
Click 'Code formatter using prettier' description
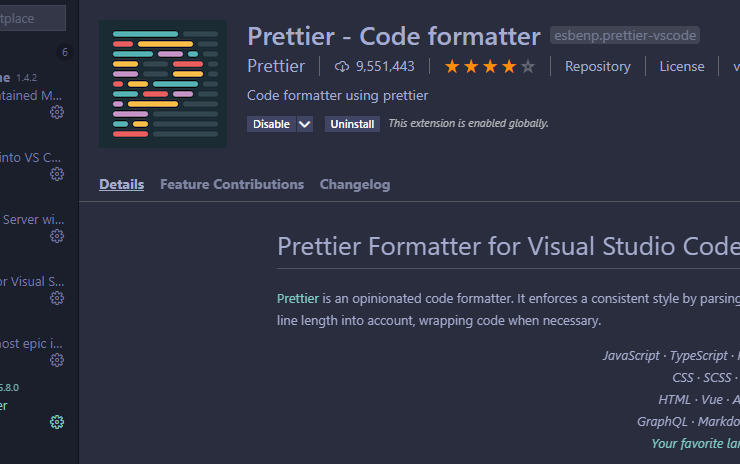pos(337,96)
